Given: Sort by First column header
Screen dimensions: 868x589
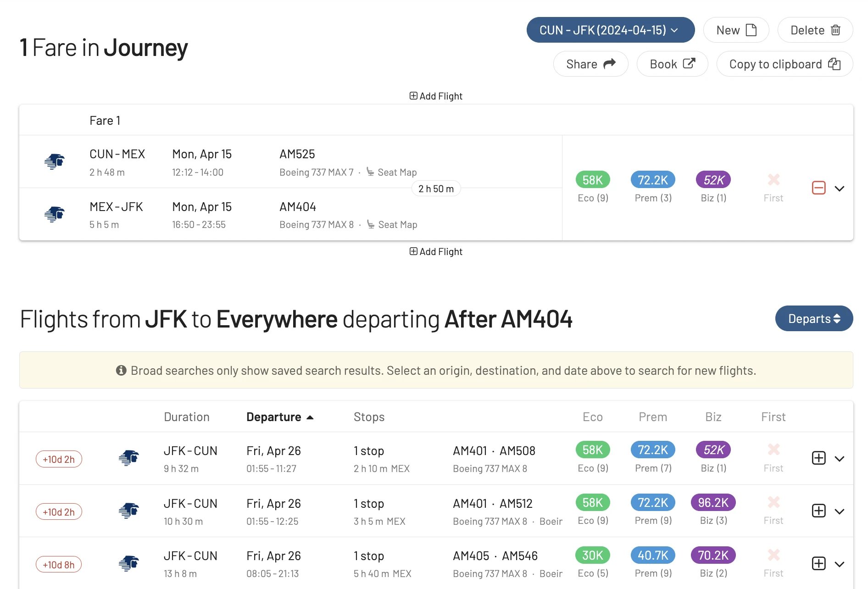Looking at the screenshot, I should (773, 417).
